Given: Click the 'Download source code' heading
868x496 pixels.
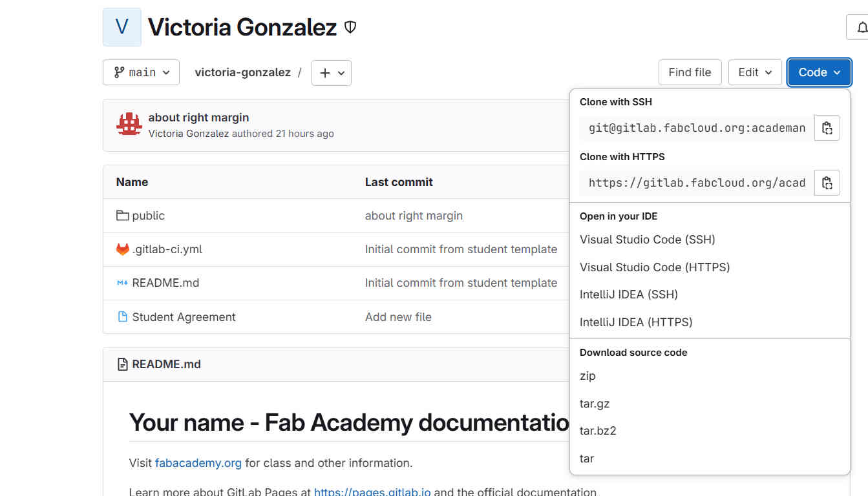Looking at the screenshot, I should point(633,353).
